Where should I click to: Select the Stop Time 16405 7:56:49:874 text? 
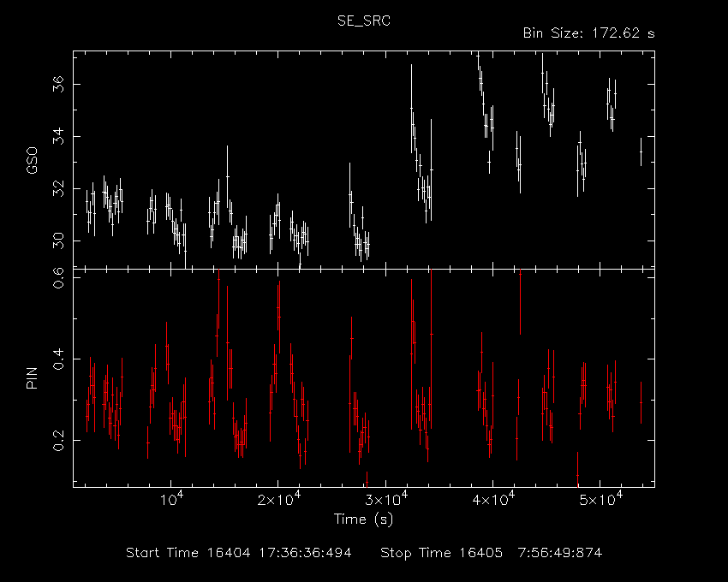coord(492,553)
